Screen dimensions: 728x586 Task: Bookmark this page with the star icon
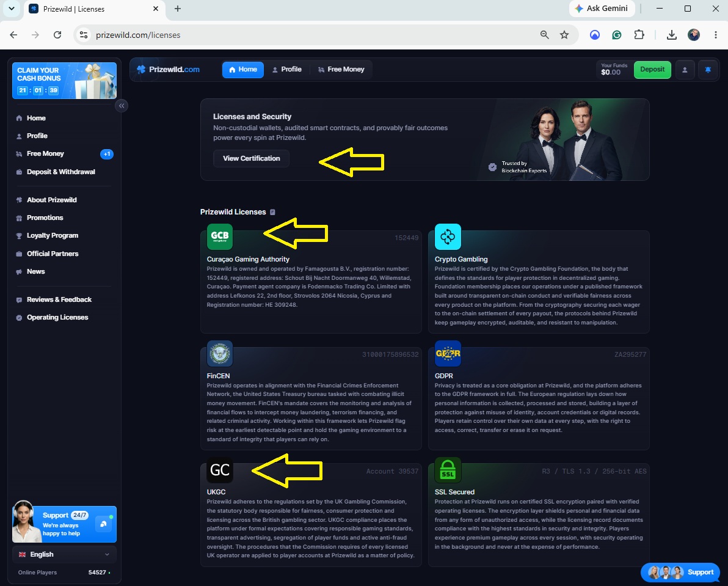[564, 35]
